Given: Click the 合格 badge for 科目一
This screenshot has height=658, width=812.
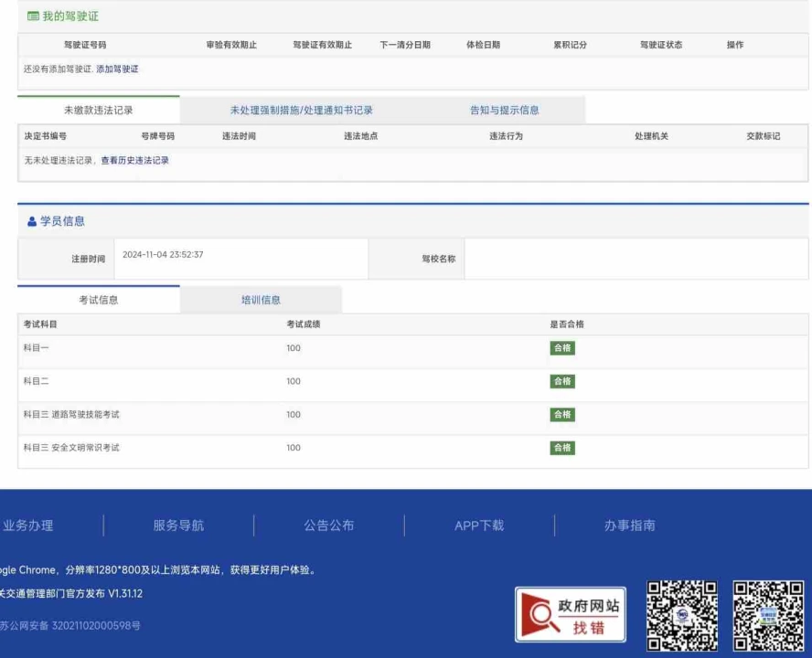Looking at the screenshot, I should (x=562, y=348).
